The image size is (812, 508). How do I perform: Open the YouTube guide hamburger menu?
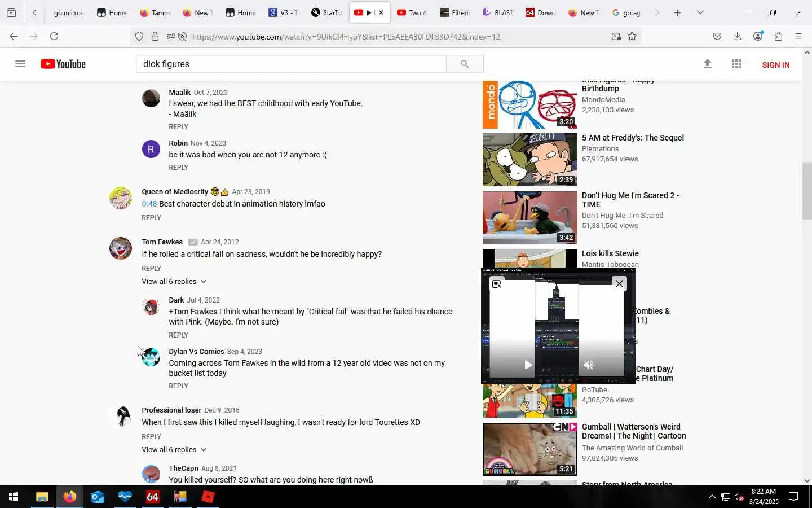coord(20,64)
